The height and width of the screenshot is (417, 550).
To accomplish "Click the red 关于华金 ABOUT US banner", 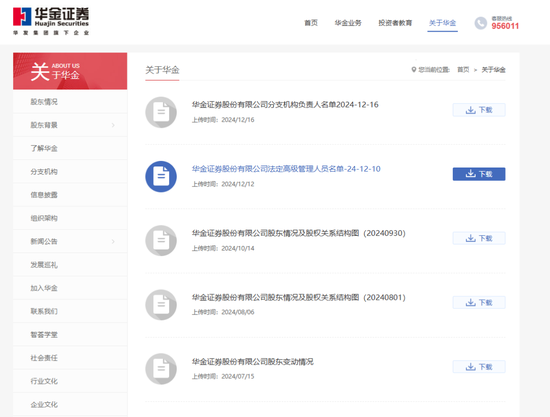I will tap(70, 71).
